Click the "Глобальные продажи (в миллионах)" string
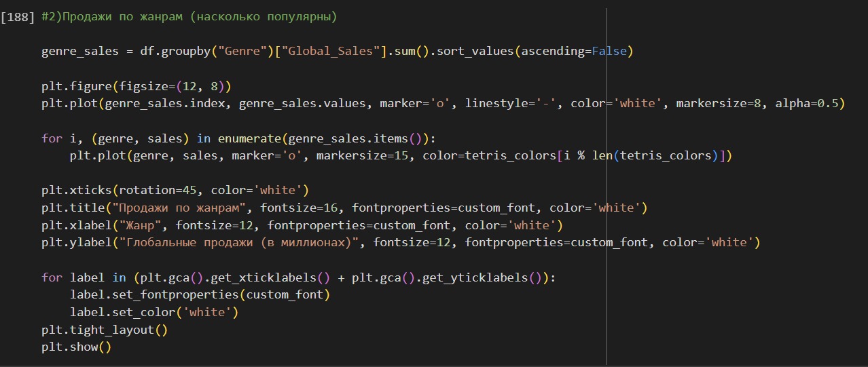The image size is (868, 367). (239, 242)
